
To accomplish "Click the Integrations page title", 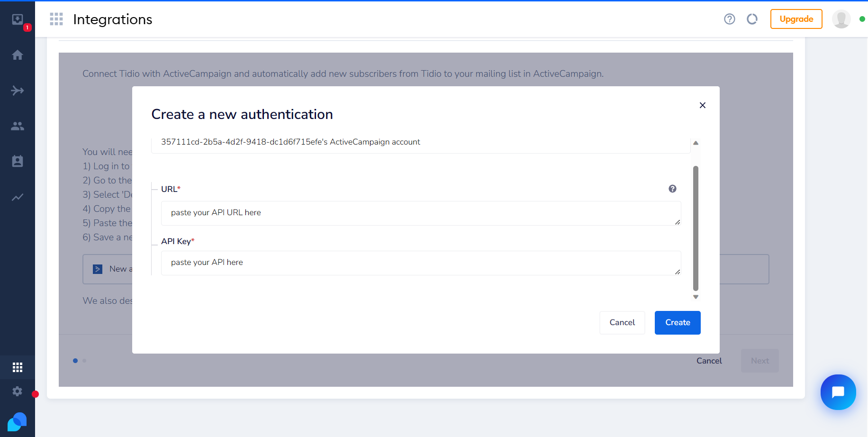I will (113, 19).
